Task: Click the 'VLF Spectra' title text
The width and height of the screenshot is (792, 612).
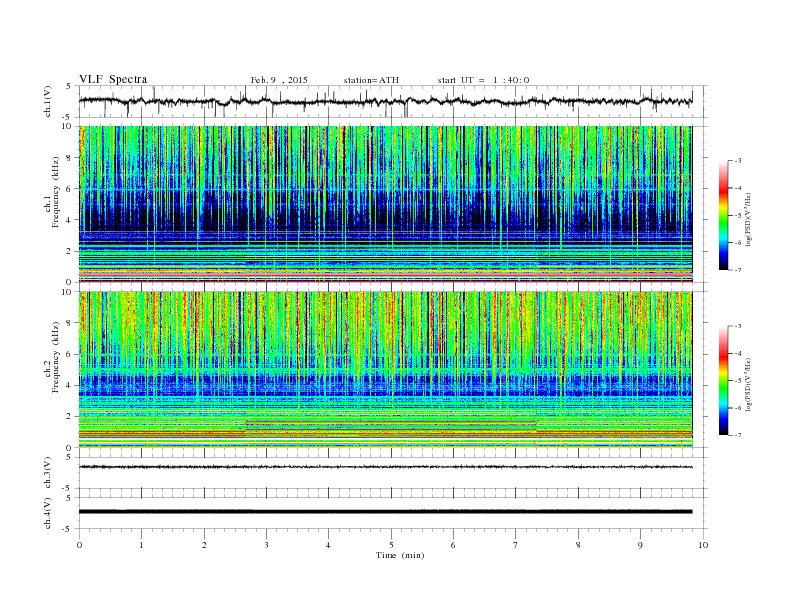Action: point(113,79)
